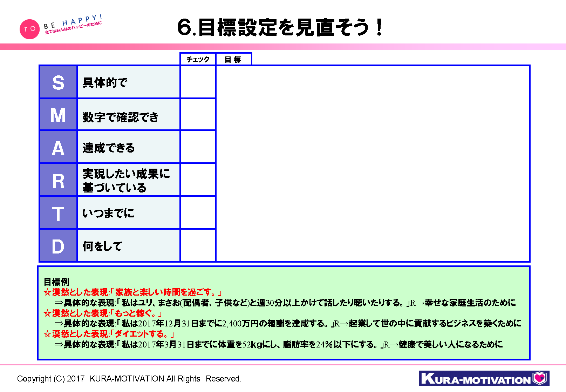Select the チェック column header
This screenshot has height=392, width=566.
(x=198, y=59)
